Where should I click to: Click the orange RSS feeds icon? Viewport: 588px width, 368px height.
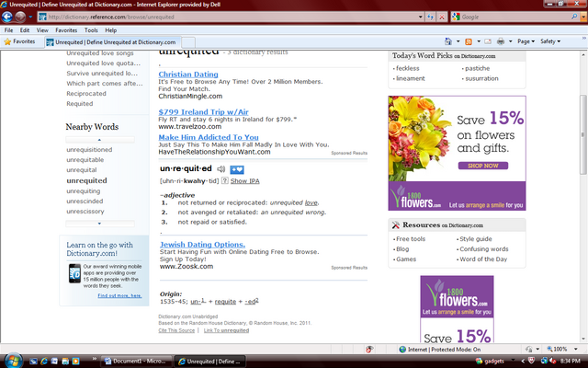[x=469, y=41]
